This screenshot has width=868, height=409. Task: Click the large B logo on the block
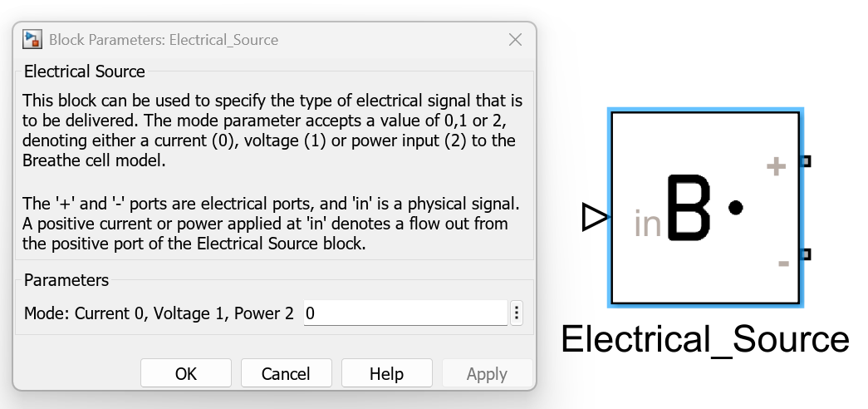click(689, 208)
